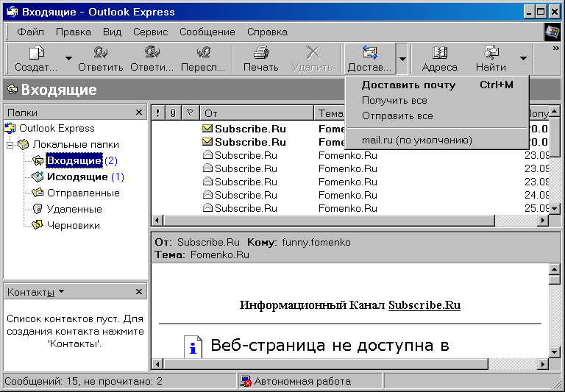Screen dimensions: 565x392
Task: Click the Windows logo in menu bar
Action: (x=552, y=32)
